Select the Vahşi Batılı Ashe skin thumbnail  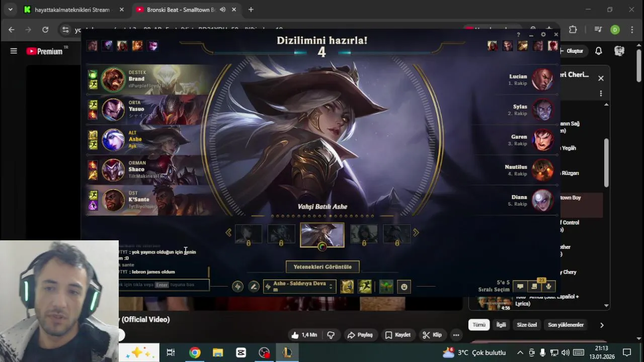322,234
